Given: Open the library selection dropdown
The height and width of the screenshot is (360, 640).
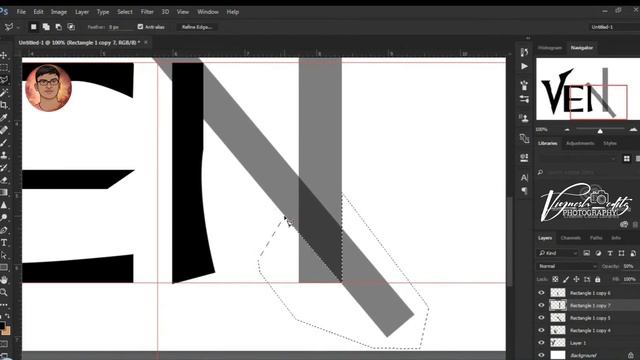Looking at the screenshot, I should point(578,159).
